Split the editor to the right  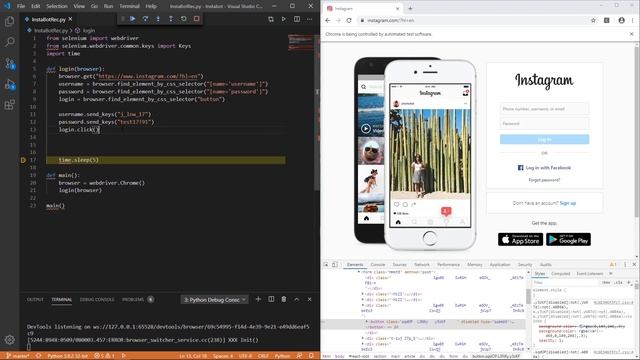point(297,19)
